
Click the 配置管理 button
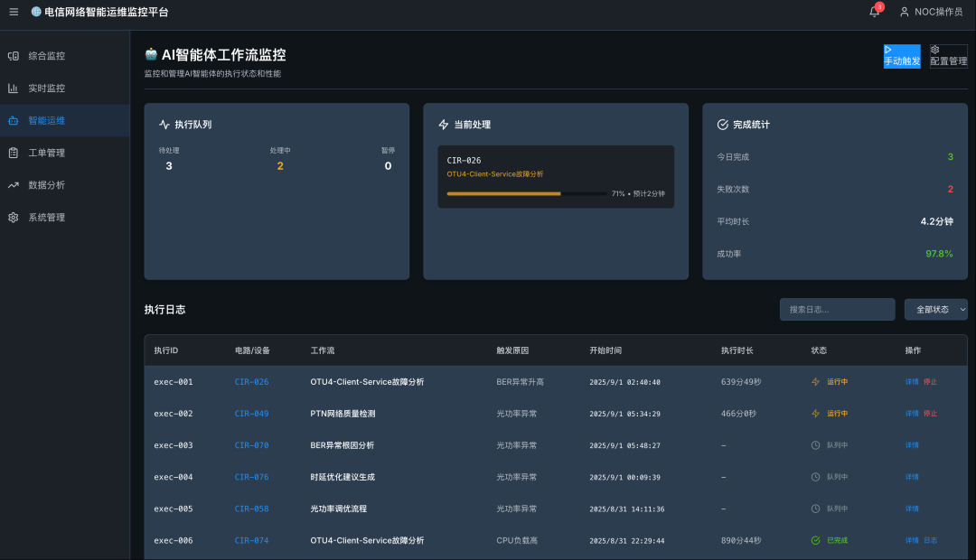(x=949, y=56)
